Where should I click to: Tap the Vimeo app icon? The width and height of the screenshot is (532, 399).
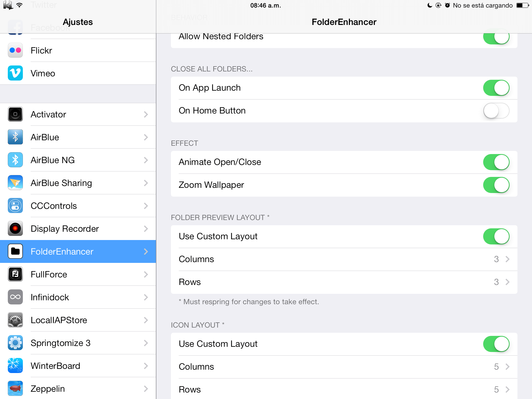pos(15,73)
